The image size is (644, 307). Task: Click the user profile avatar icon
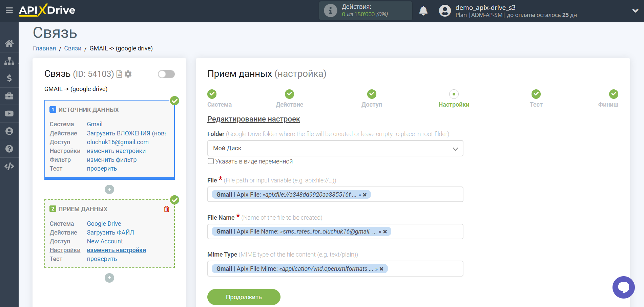[x=445, y=11]
